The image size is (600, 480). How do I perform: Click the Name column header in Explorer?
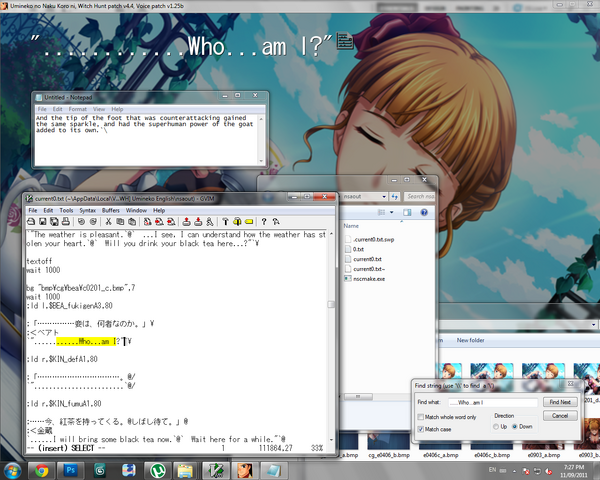[x=351, y=226]
